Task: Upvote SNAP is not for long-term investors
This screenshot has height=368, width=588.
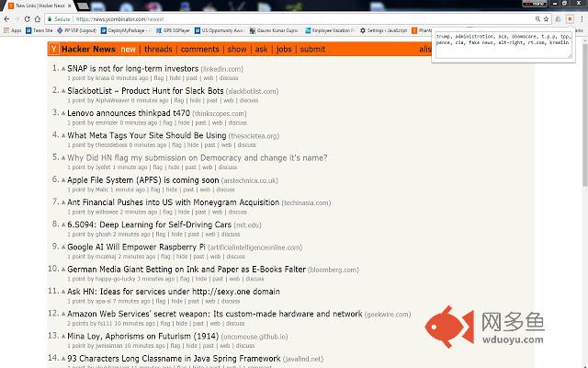Action: point(63,69)
